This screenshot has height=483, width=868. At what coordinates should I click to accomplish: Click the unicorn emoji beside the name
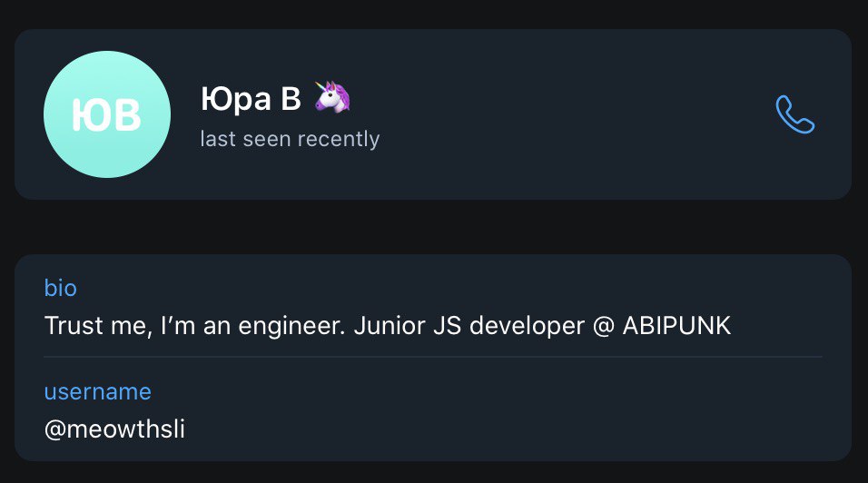coord(332,97)
